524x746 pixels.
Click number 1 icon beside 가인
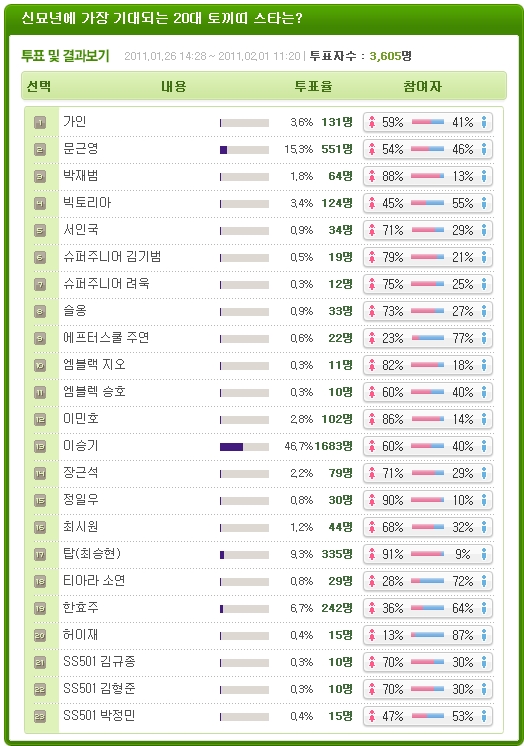tap(40, 123)
